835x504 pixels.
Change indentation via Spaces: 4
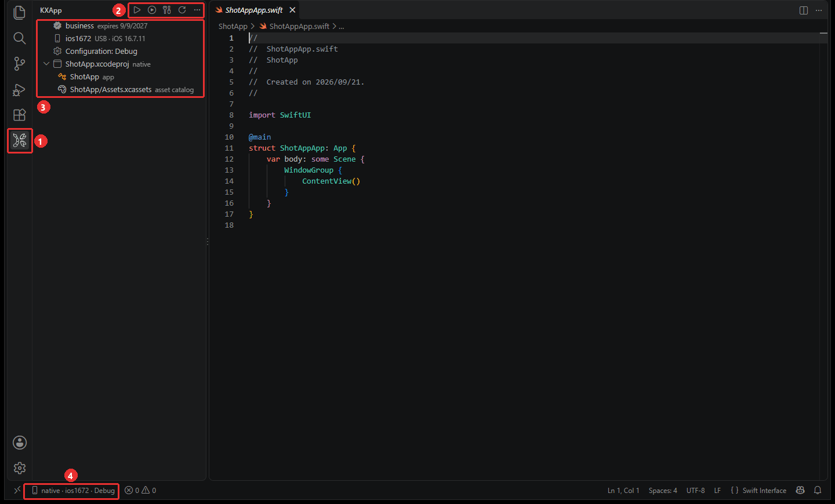[663, 490]
